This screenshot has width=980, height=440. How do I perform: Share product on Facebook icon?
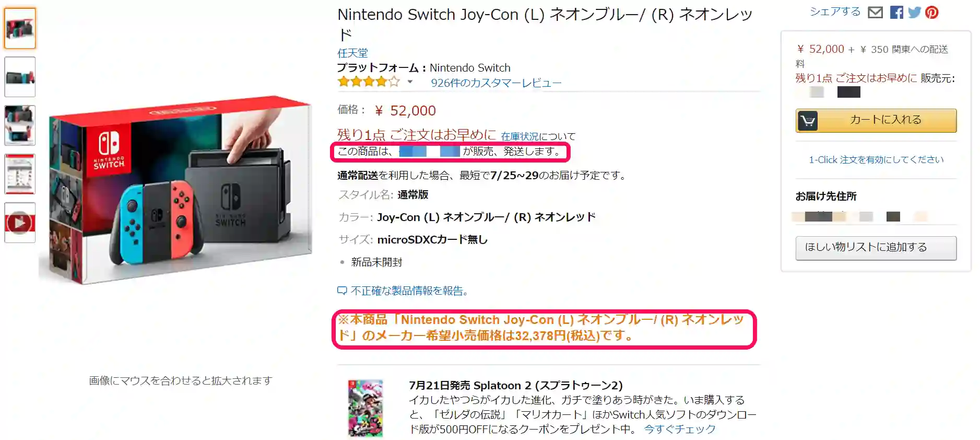click(896, 12)
